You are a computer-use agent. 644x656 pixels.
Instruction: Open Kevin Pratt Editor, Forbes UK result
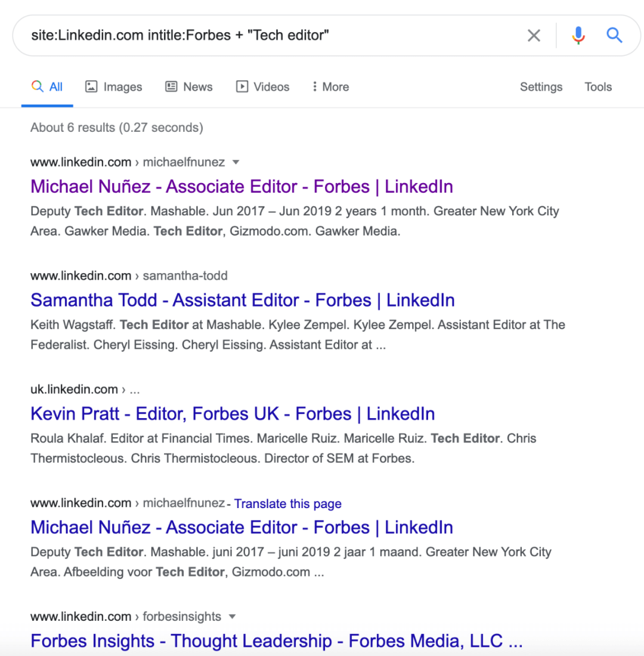tap(233, 414)
